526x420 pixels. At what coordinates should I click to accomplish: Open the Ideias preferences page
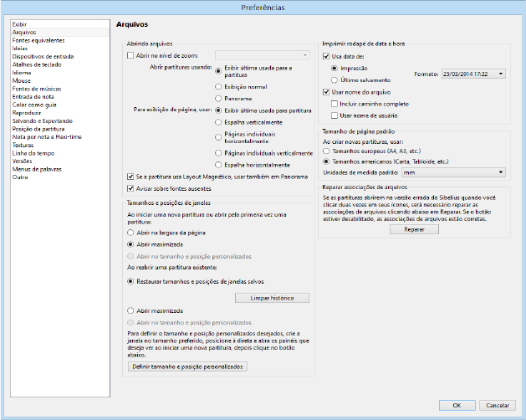tap(60, 49)
